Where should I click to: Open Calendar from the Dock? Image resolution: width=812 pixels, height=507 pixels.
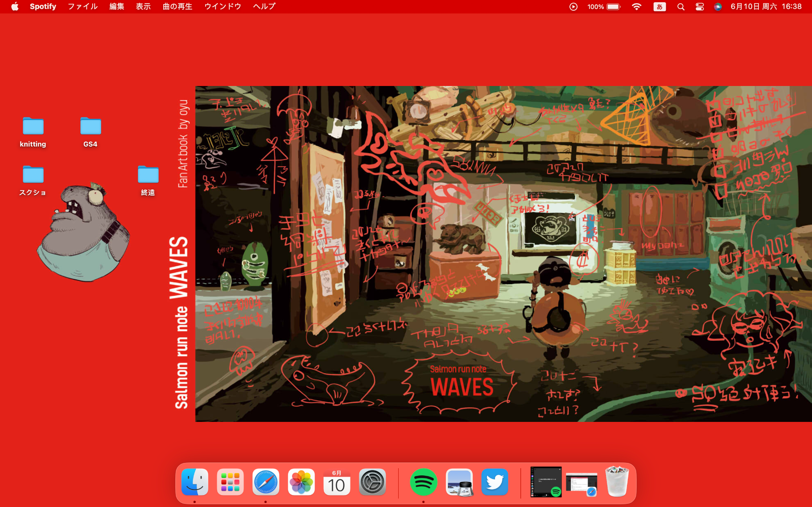click(x=337, y=482)
